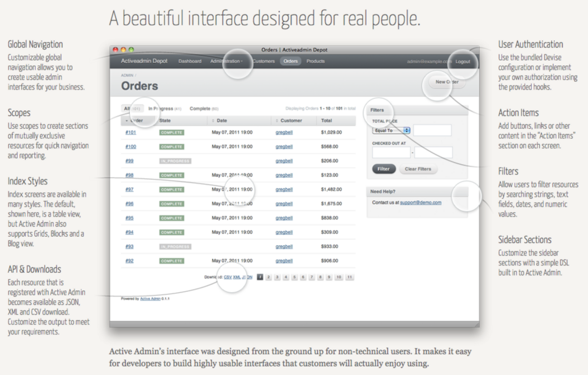Select the Orders navigation item
588x375 pixels.
(290, 61)
